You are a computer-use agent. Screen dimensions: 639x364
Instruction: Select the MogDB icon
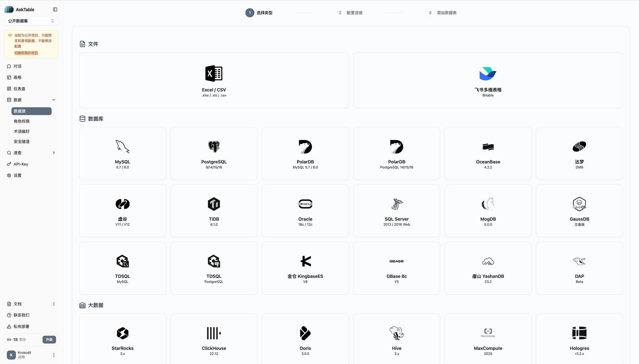[488, 204]
